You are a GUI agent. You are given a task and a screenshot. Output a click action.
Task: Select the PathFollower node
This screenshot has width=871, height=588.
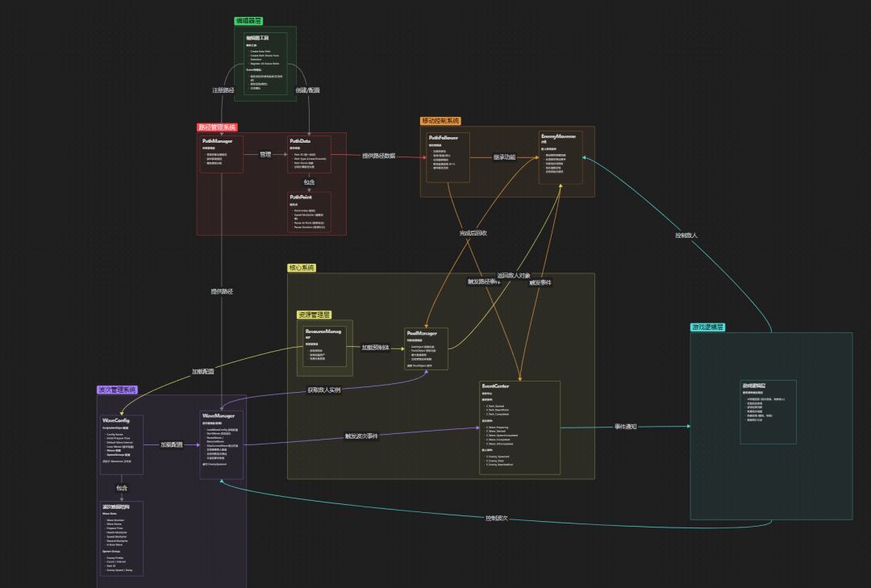(448, 157)
